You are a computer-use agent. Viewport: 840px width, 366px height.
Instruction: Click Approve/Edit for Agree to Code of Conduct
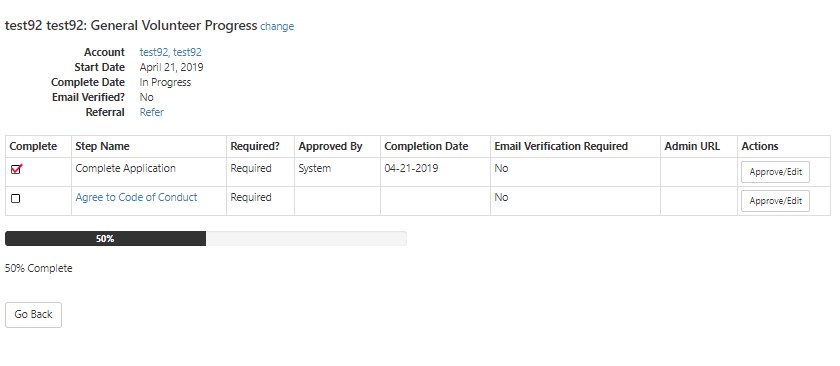(x=775, y=201)
